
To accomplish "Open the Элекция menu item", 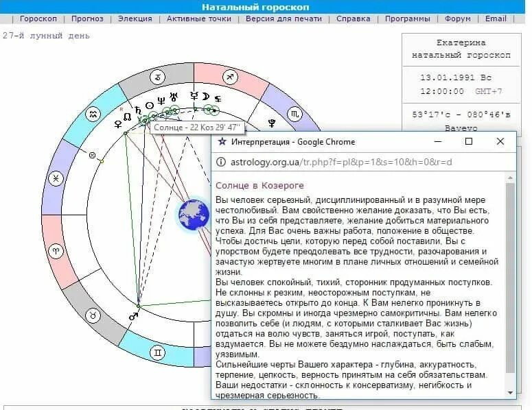I will (135, 19).
